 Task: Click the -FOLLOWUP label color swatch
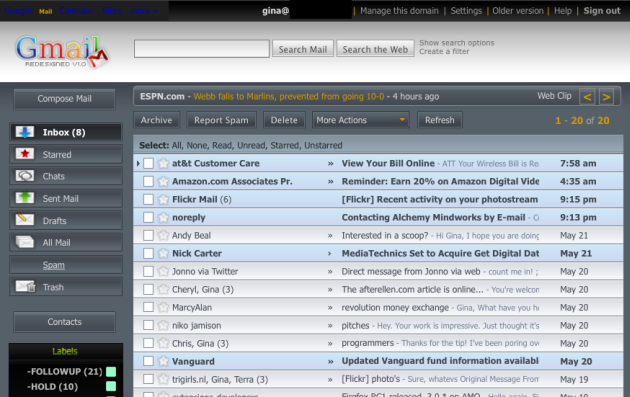[111, 372]
